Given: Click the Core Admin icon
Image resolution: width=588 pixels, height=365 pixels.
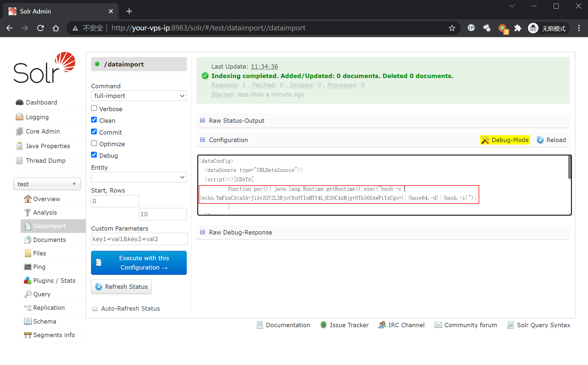Looking at the screenshot, I should coord(19,131).
